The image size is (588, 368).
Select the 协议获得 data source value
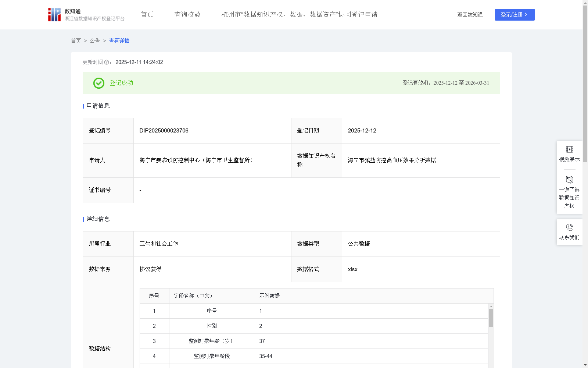[x=150, y=269]
